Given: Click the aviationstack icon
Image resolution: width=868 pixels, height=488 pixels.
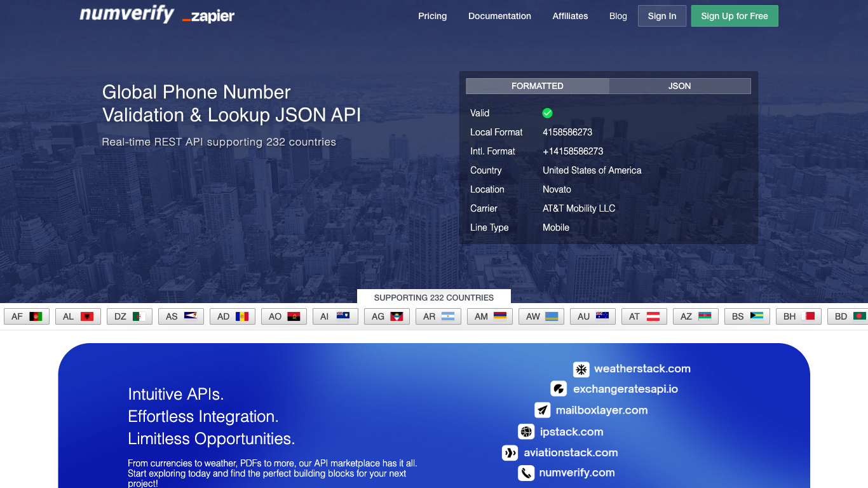Looking at the screenshot, I should point(510,453).
